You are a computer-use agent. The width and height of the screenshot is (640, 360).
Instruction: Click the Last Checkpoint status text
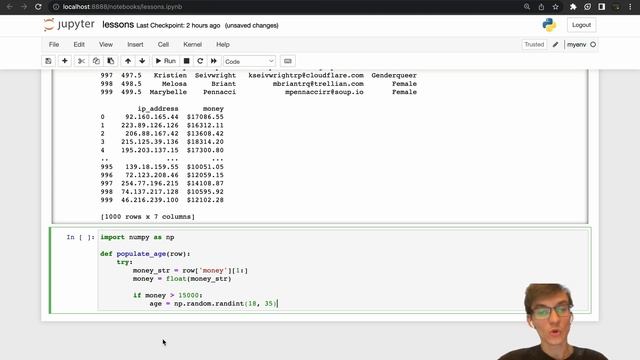[x=178, y=25]
